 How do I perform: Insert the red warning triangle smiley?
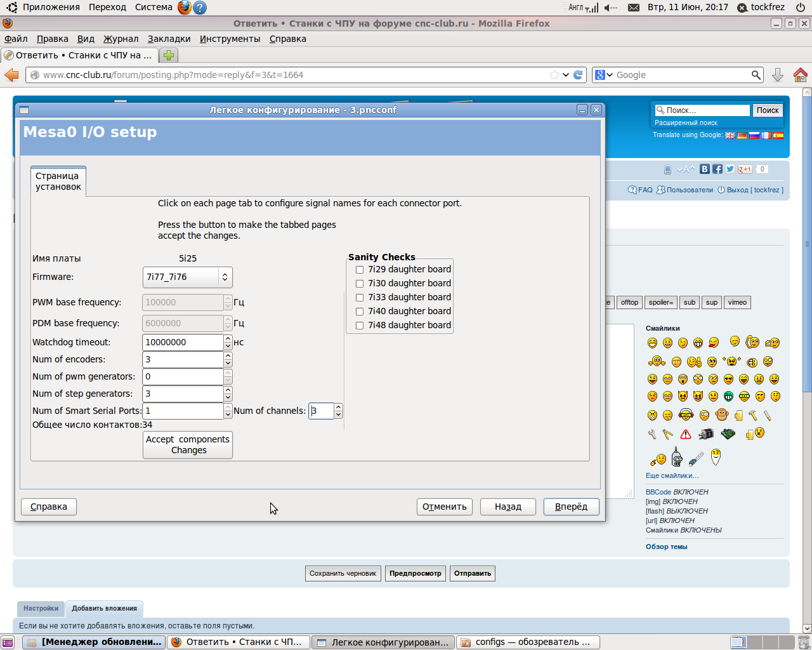pyautogui.click(x=686, y=434)
